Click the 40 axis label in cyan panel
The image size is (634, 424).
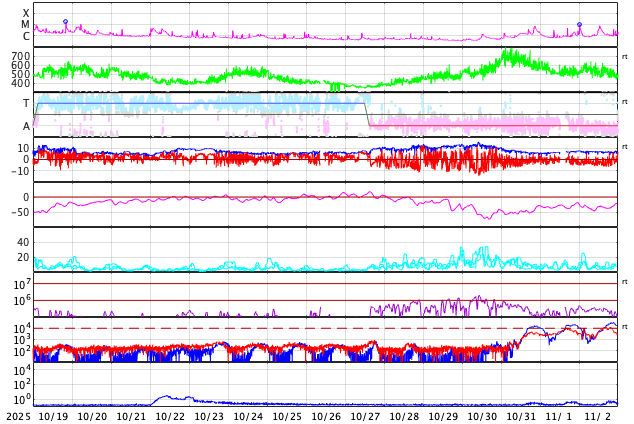pyautogui.click(x=23, y=242)
